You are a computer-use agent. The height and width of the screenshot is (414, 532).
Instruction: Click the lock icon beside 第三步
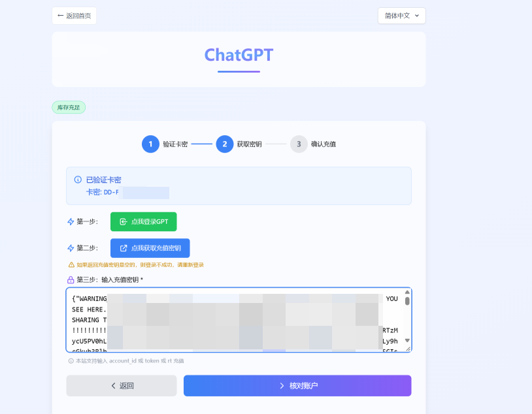click(71, 279)
